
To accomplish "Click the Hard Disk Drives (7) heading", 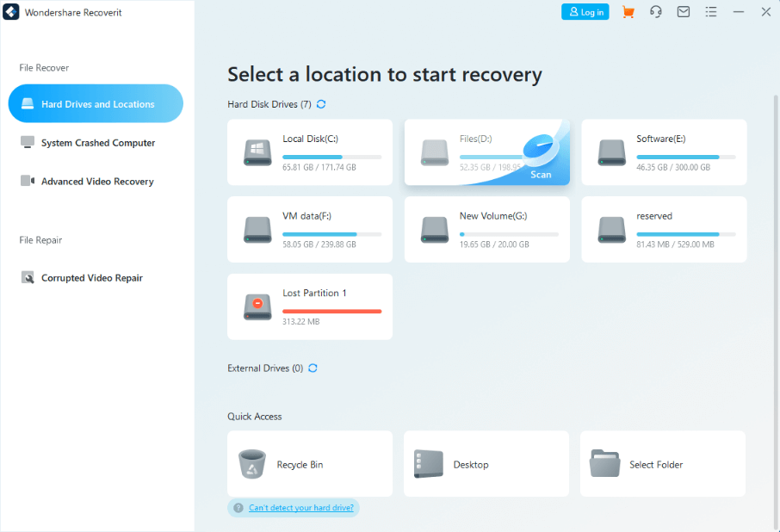I will pyautogui.click(x=269, y=104).
